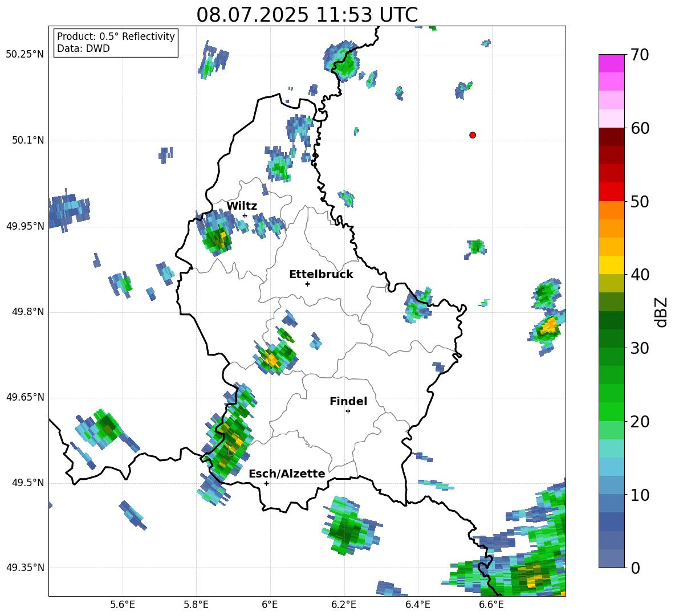Click the red dot marker on the map
Screen dimensions: 675x616
point(473,135)
